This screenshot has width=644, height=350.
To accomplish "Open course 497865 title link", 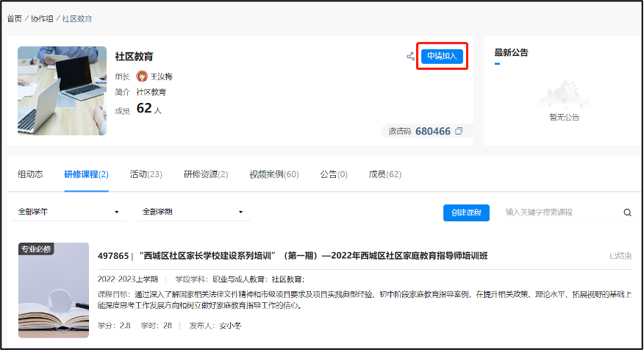I will click(293, 256).
